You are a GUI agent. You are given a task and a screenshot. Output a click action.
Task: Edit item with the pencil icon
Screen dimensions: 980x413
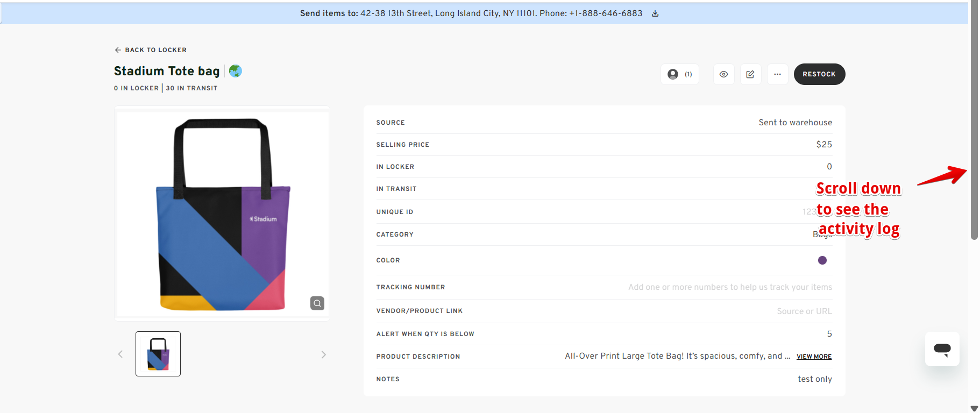[750, 74]
